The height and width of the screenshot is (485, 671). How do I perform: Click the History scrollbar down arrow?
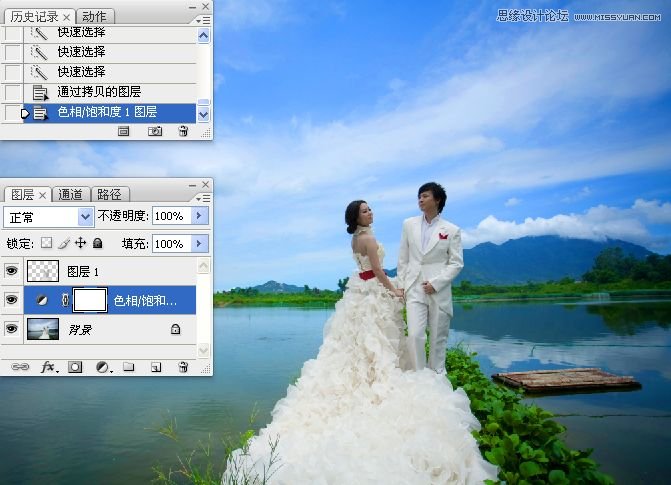click(x=204, y=114)
